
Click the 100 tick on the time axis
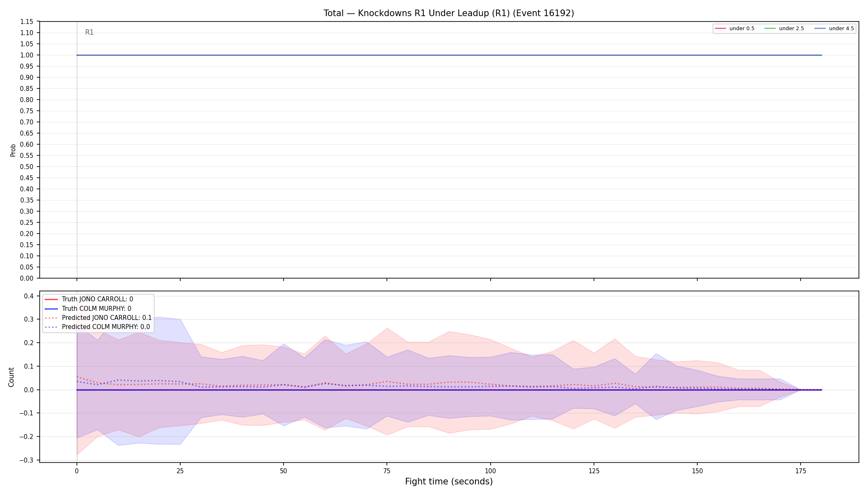(x=490, y=471)
